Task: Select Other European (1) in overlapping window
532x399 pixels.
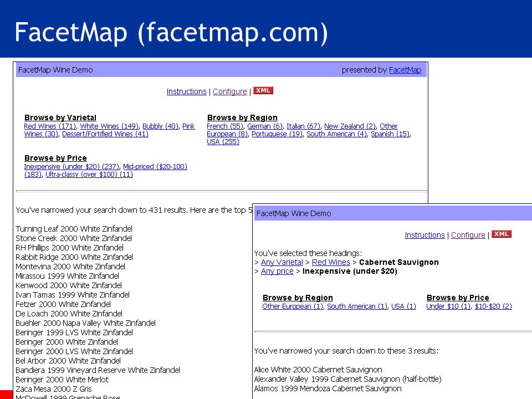Action: tap(293, 306)
